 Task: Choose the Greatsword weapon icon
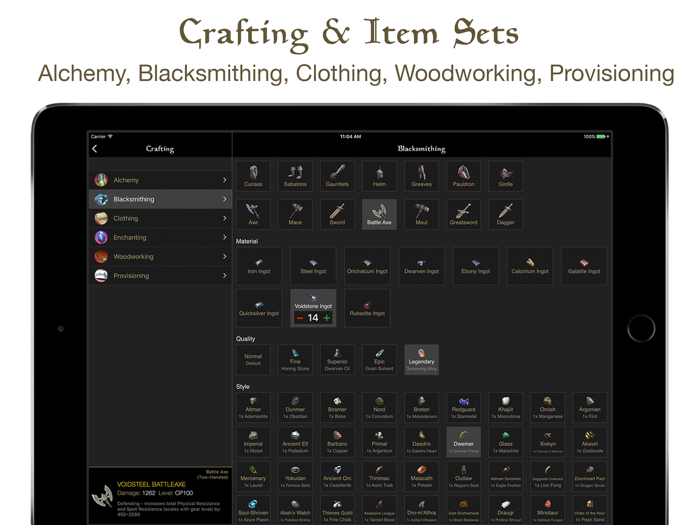463,214
